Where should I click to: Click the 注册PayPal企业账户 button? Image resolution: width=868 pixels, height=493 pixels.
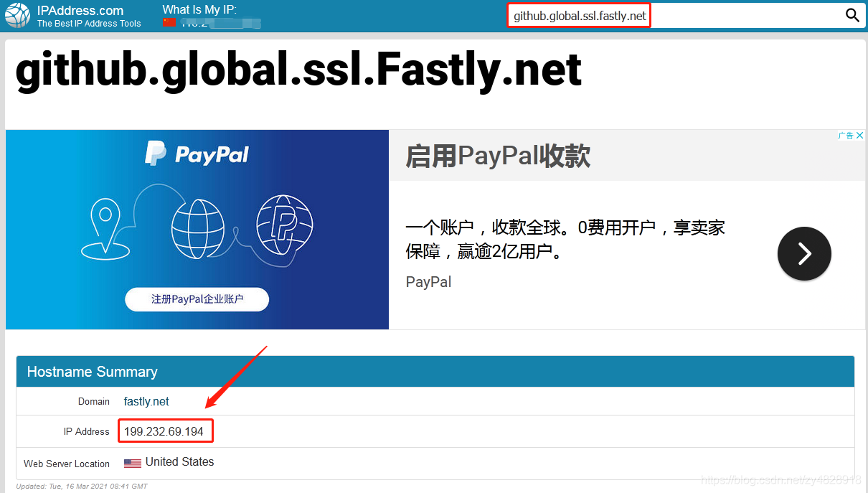(x=197, y=299)
